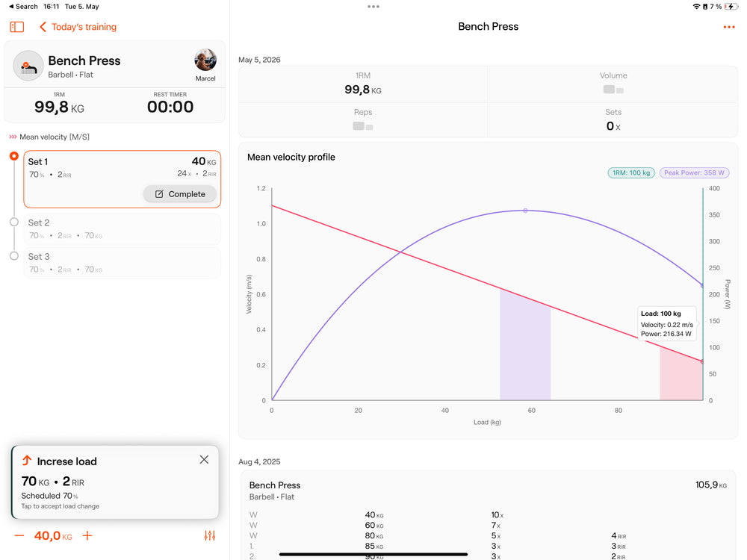
Task: Increase load with the plus button
Action: point(87,535)
